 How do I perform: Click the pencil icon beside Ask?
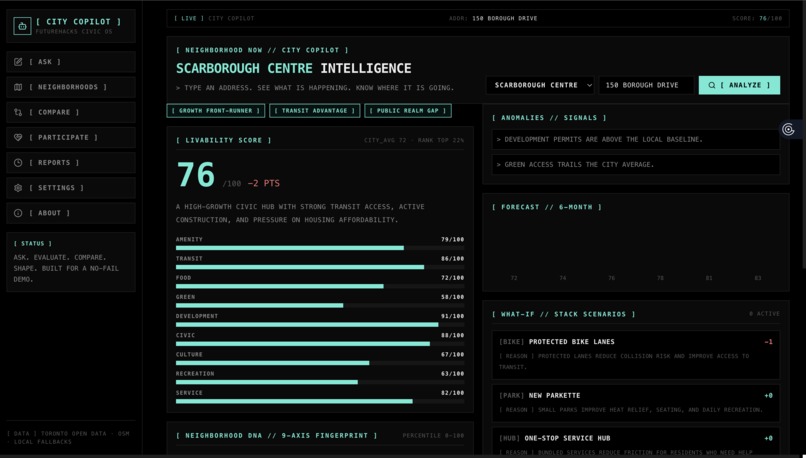(18, 62)
